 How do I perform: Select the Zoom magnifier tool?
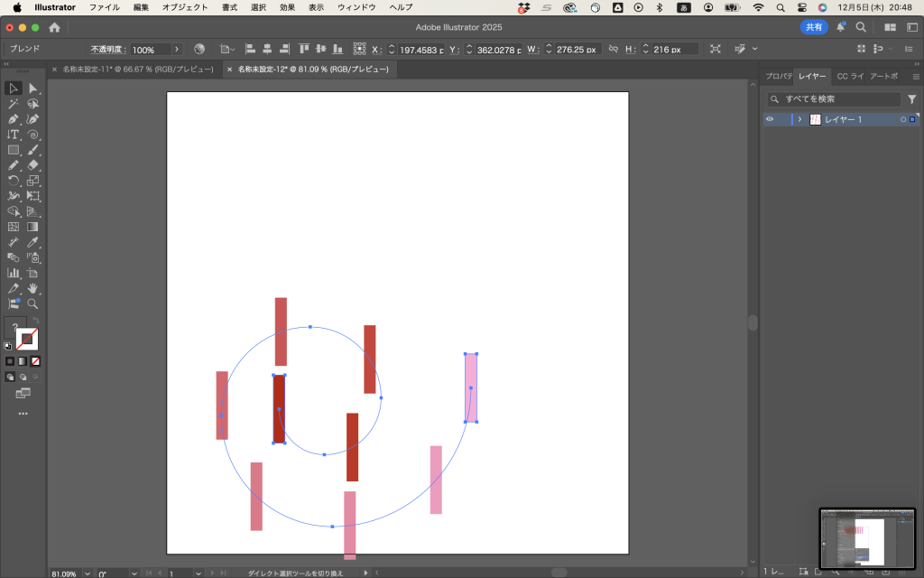click(x=32, y=304)
